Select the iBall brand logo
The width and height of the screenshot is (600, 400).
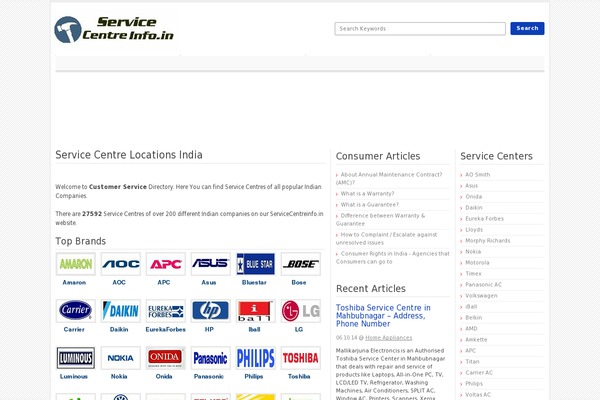point(256,311)
